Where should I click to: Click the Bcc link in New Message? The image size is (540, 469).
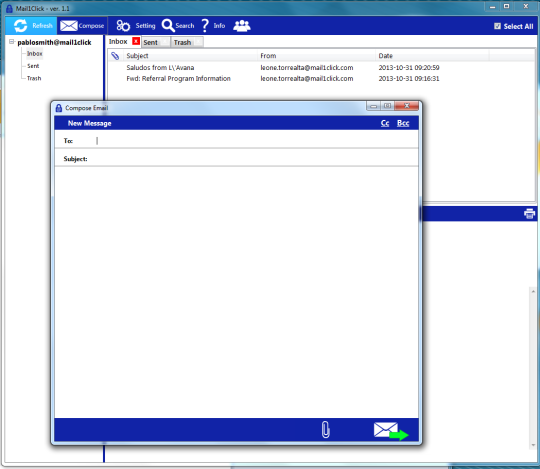(x=403, y=123)
